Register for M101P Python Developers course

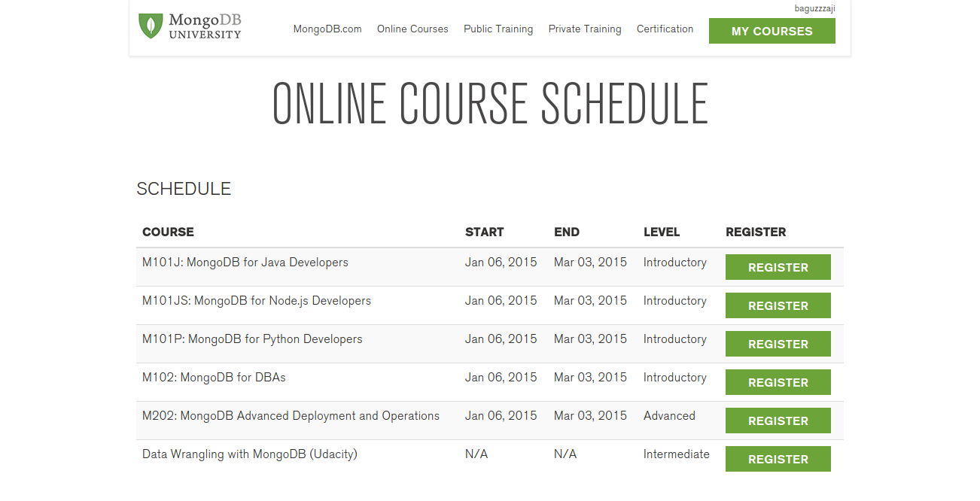(778, 344)
